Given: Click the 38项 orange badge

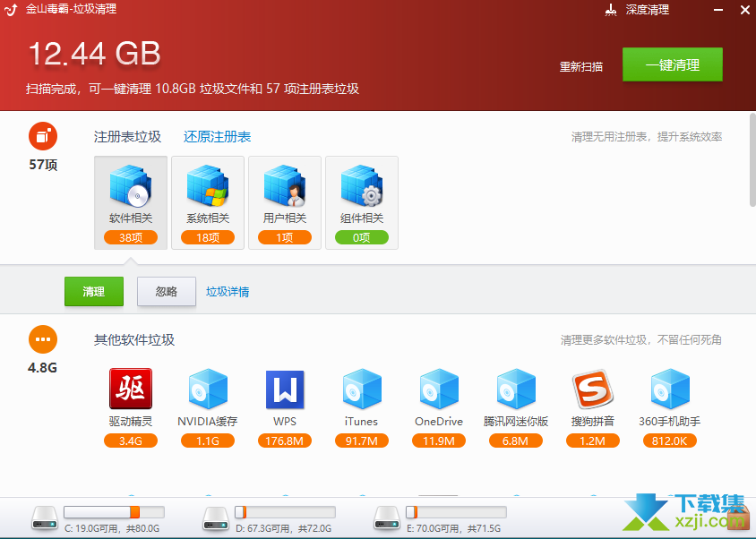Looking at the screenshot, I should (131, 237).
